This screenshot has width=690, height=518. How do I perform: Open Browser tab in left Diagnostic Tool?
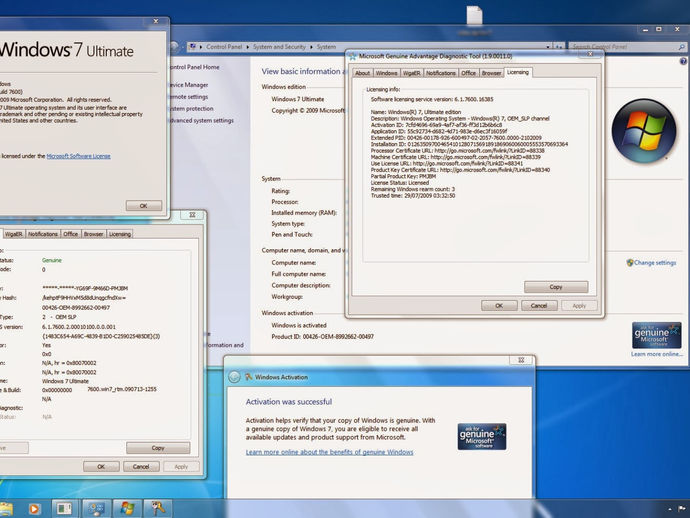tap(93, 234)
